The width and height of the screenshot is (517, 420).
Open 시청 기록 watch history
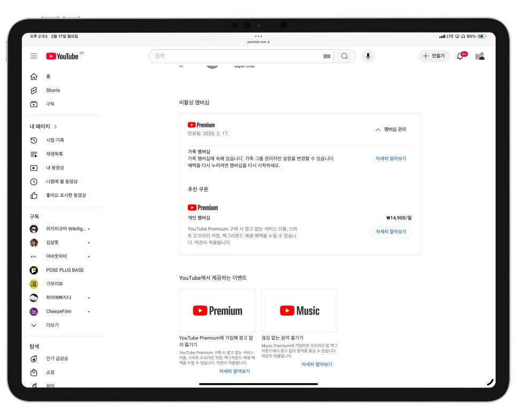[x=55, y=140]
